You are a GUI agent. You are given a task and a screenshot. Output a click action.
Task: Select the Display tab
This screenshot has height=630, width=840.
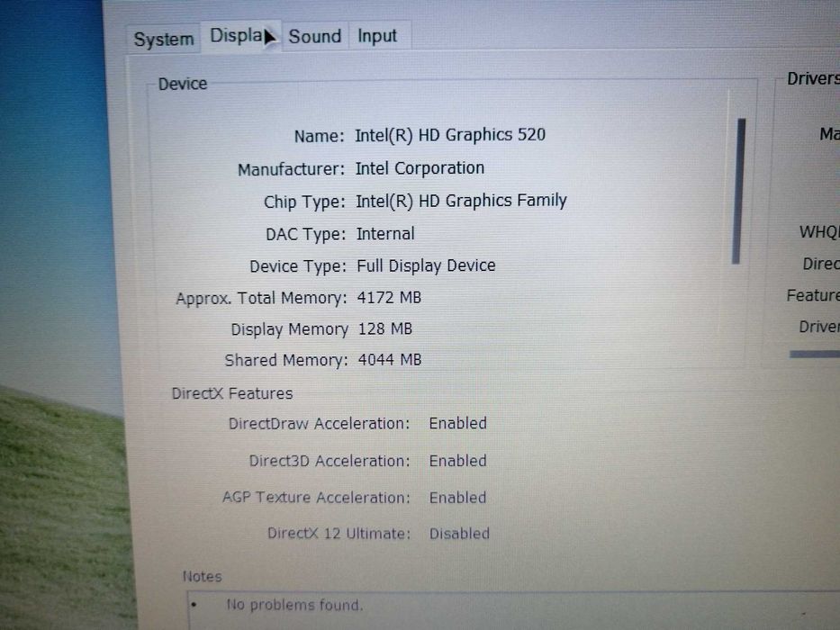pos(241,36)
